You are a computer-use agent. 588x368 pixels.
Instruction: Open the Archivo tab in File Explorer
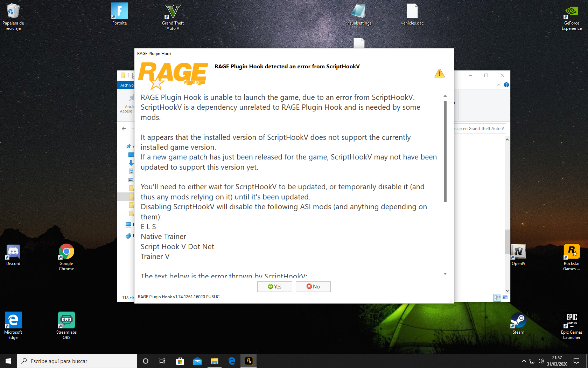[127, 85]
